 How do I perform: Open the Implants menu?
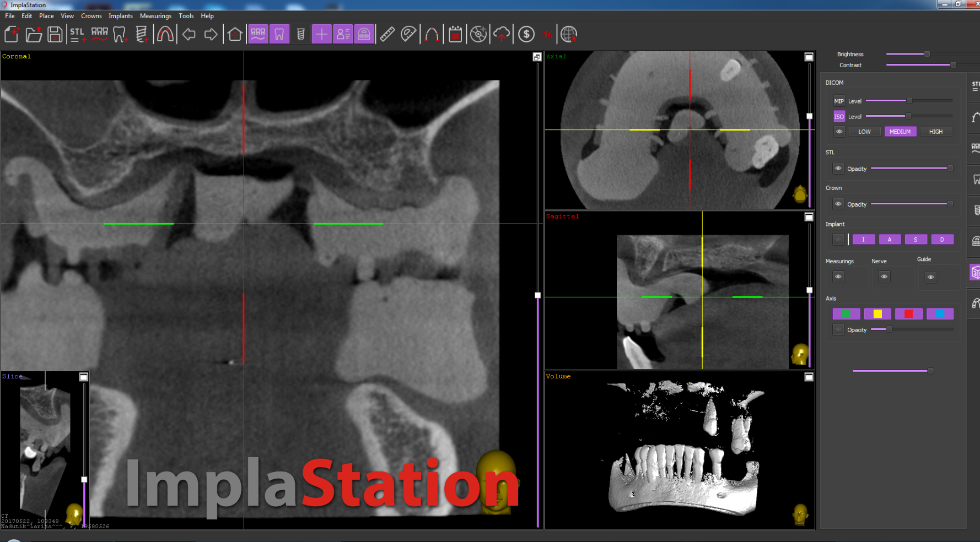pyautogui.click(x=121, y=16)
